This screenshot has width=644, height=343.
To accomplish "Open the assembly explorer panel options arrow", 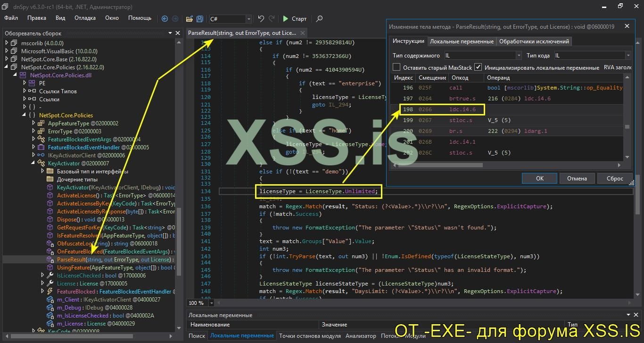I will click(170, 33).
